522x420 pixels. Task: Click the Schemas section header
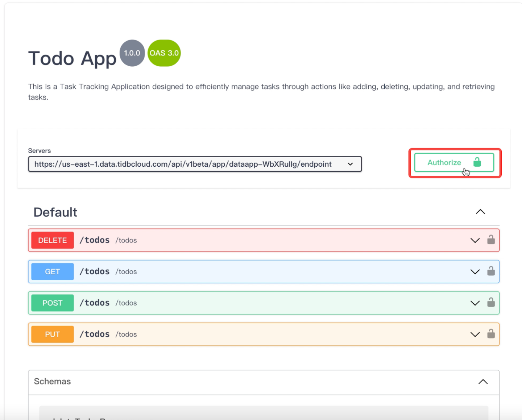[x=52, y=382]
